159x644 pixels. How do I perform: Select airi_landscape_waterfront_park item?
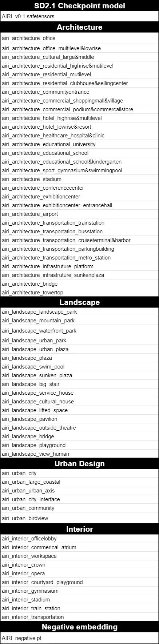(79, 331)
